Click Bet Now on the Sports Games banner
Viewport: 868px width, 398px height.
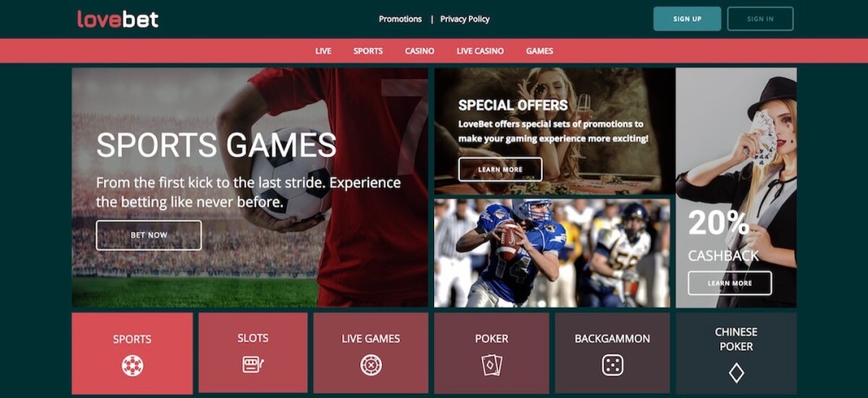click(x=149, y=235)
